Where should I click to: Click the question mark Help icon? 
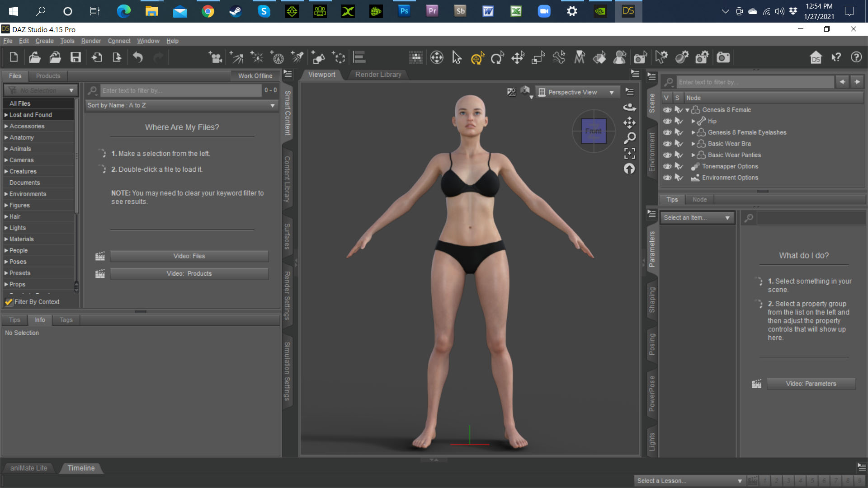pyautogui.click(x=856, y=57)
